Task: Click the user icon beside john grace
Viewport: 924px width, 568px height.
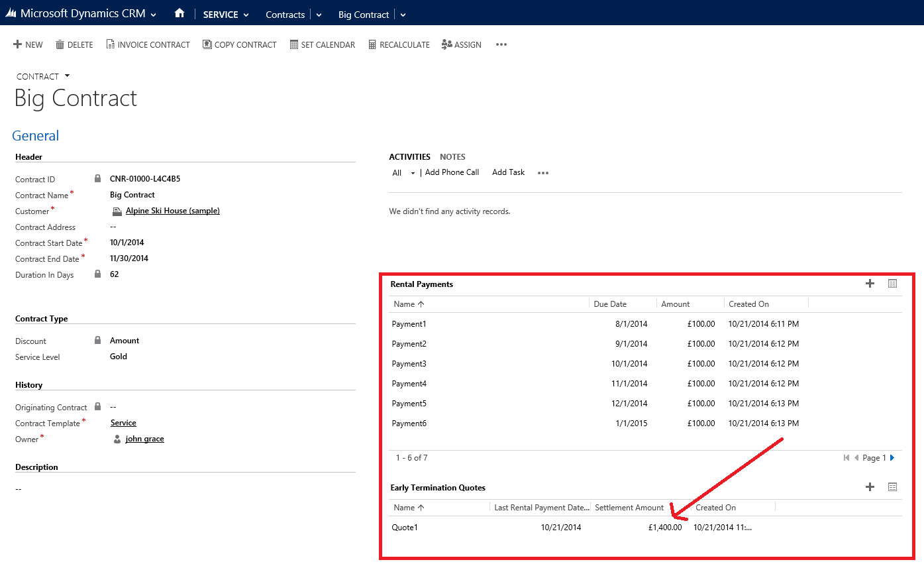Action: click(x=117, y=439)
